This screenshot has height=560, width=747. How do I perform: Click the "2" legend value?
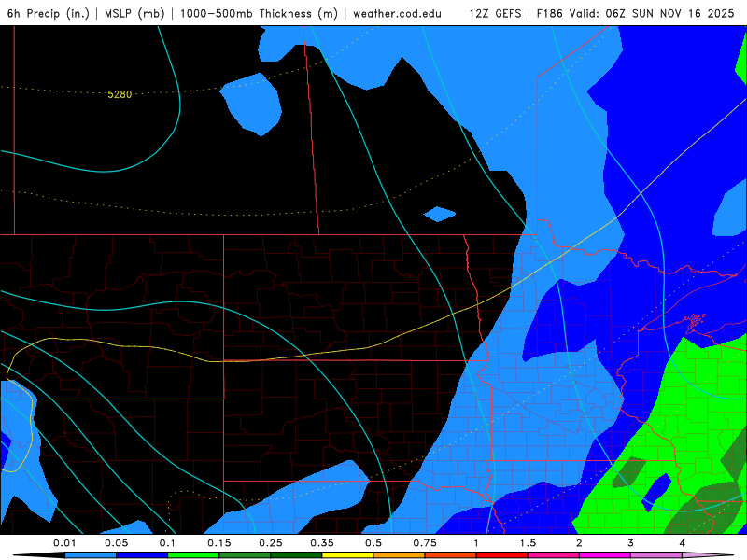click(579, 543)
